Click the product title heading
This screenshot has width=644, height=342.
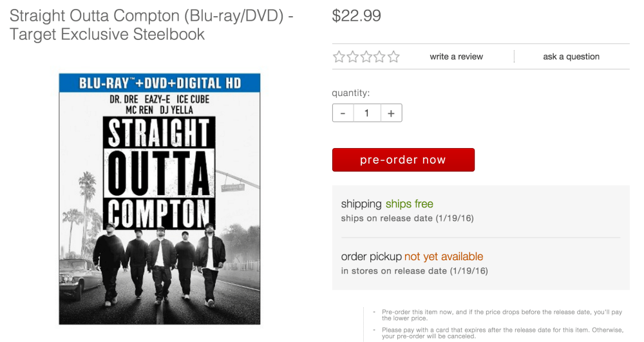152,24
